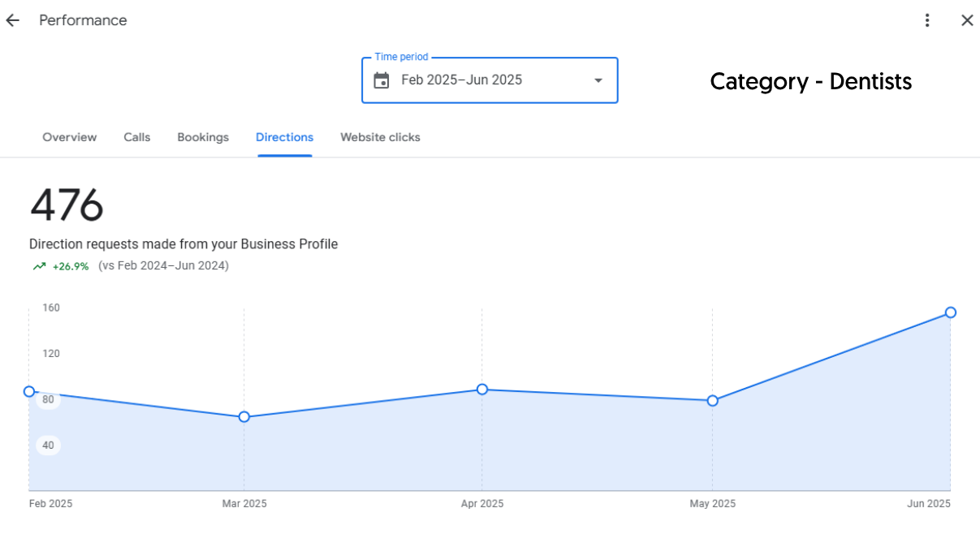Open the Feb 2025–Jun 2025 period selector
The image size is (980, 534).
(x=461, y=80)
